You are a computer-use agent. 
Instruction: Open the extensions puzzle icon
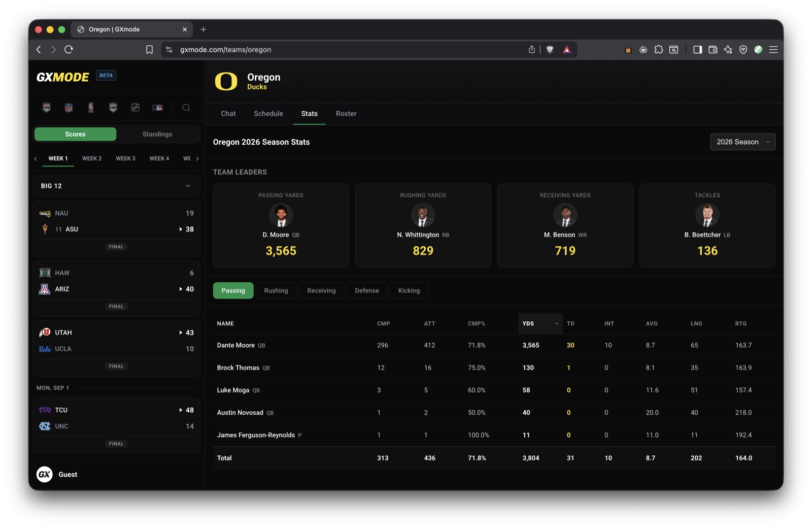tap(658, 50)
